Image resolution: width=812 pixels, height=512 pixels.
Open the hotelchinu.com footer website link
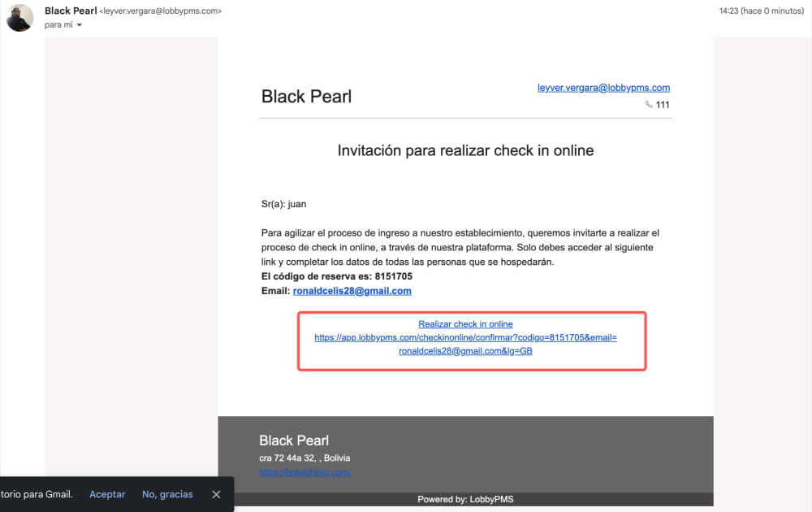pos(305,472)
